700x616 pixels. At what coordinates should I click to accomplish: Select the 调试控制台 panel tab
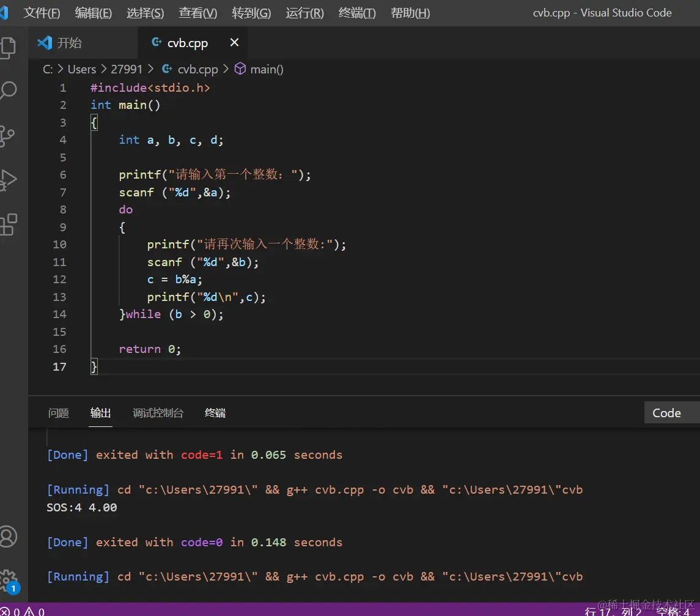tap(158, 413)
